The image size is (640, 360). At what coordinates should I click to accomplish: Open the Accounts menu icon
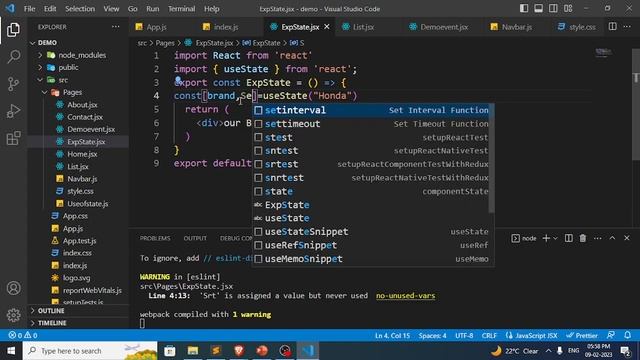click(13, 288)
